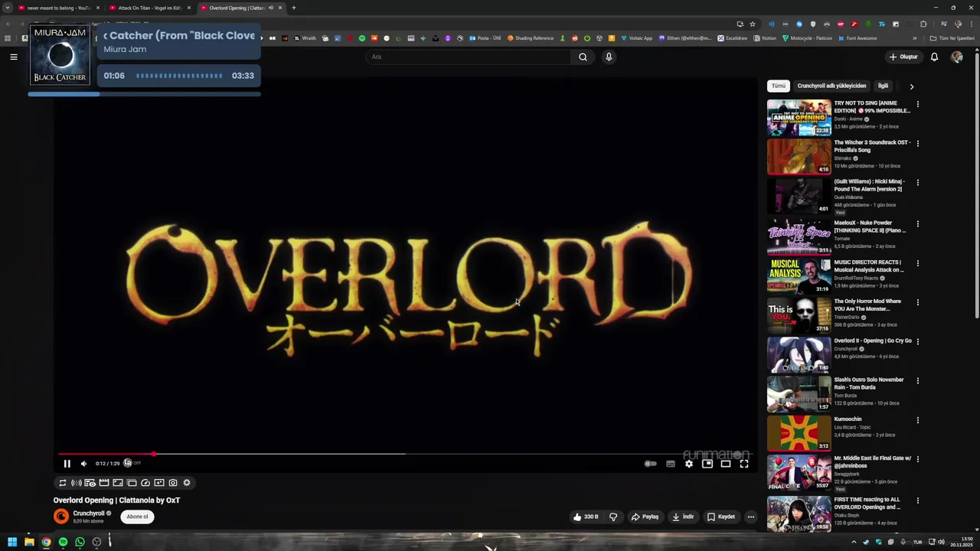This screenshot has height=551, width=980.
Task: Click the loop icon below video
Action: (63, 483)
